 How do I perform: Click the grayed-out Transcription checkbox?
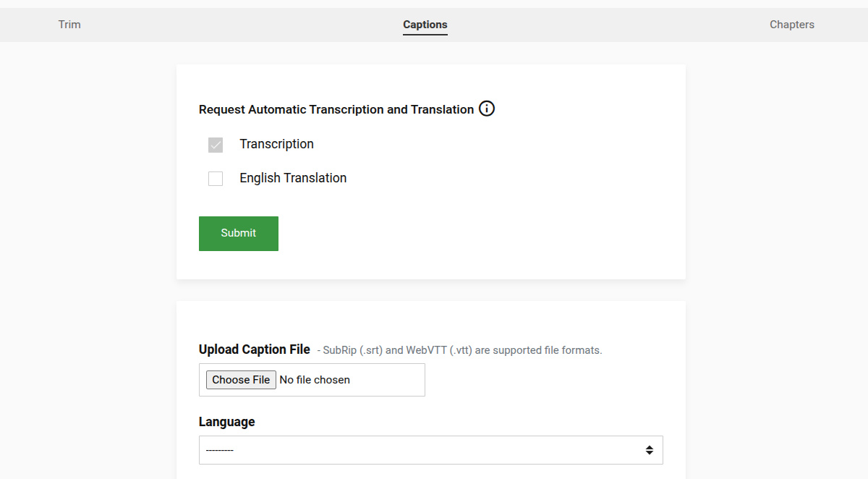[215, 145]
